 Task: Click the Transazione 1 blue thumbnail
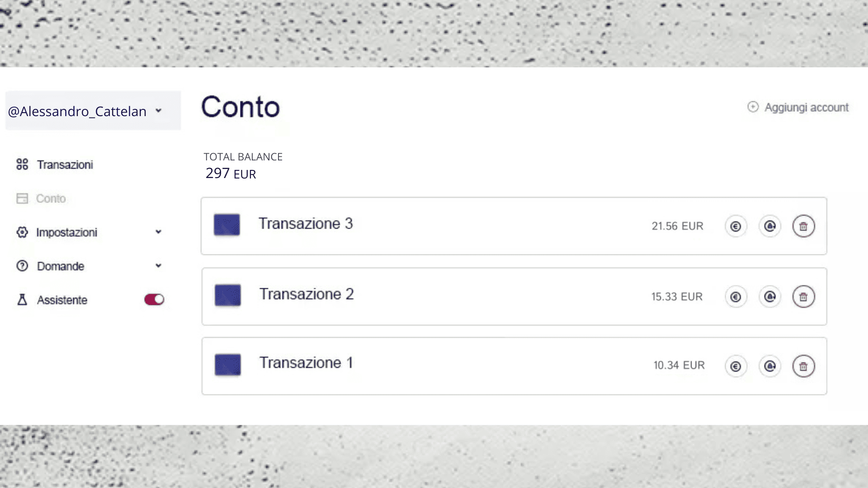tap(227, 365)
